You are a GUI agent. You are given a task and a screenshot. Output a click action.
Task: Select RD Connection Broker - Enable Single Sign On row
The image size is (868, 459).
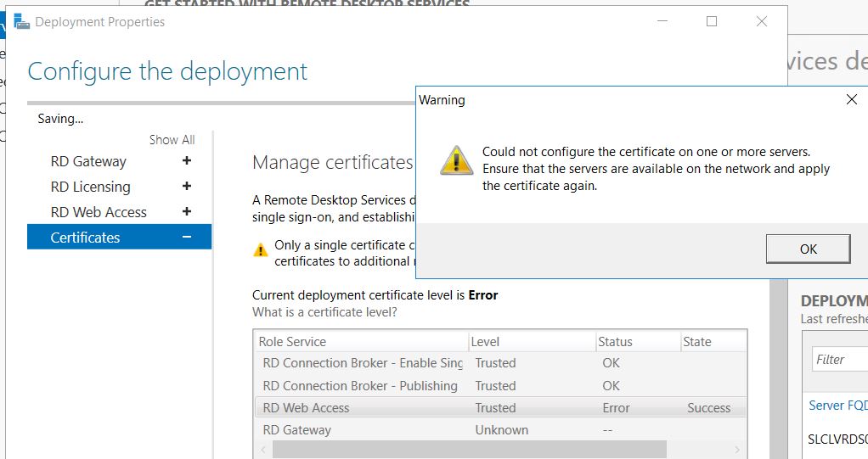click(x=500, y=363)
